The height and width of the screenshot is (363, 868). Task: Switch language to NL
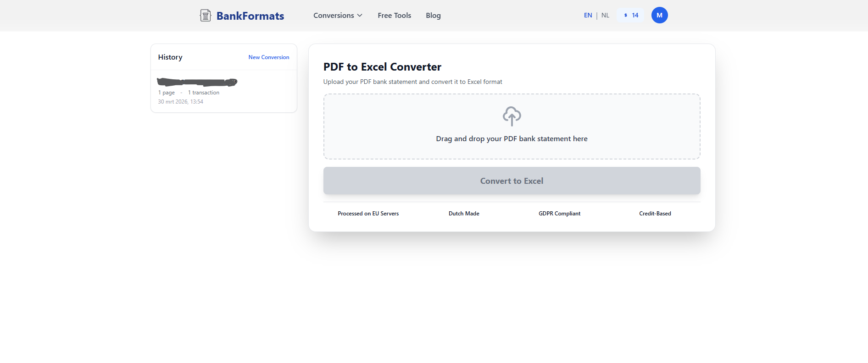605,15
